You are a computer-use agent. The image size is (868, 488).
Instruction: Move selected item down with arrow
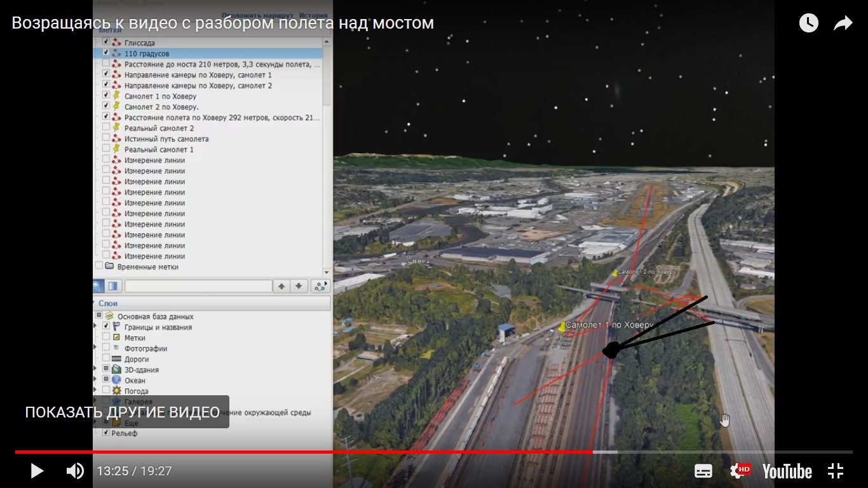299,286
